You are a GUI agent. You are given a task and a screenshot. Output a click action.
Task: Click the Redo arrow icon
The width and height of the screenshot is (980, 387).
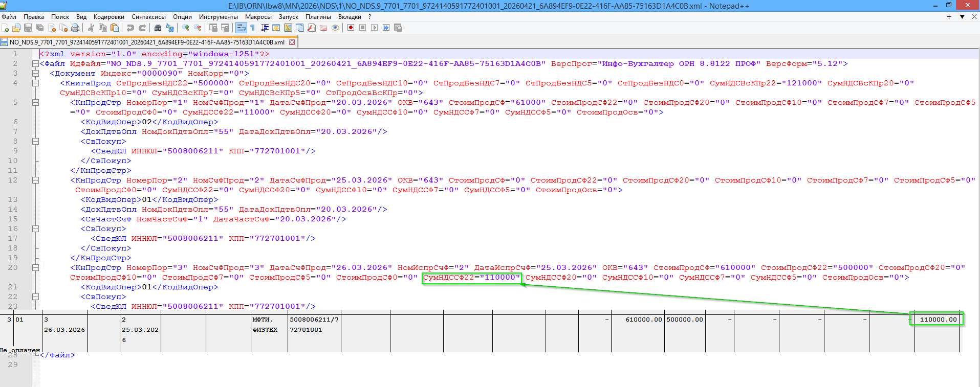[x=142, y=28]
